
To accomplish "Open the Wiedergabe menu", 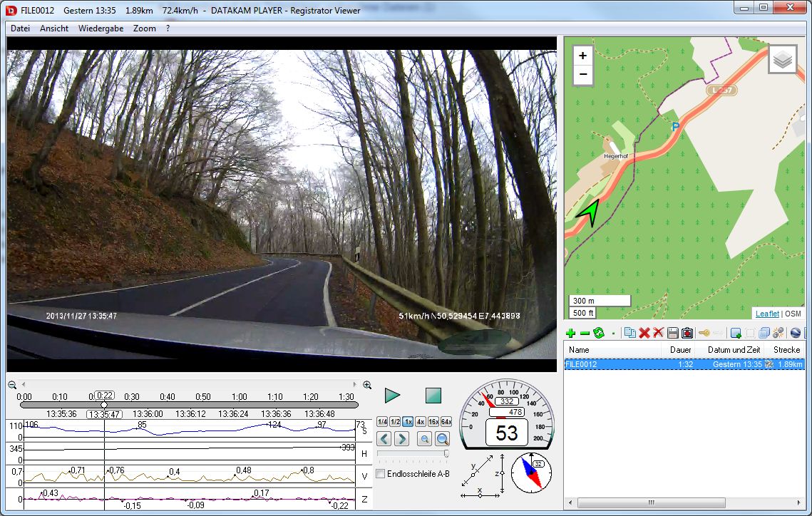I will [101, 29].
